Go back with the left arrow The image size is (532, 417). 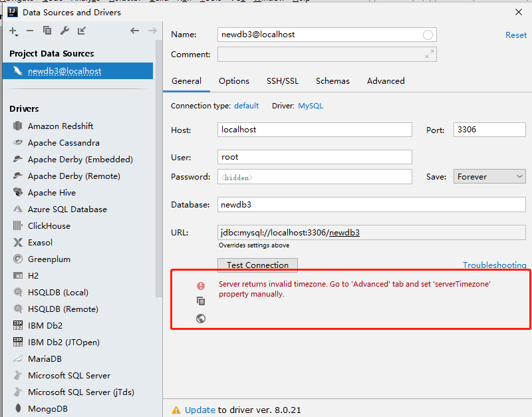click(x=135, y=31)
